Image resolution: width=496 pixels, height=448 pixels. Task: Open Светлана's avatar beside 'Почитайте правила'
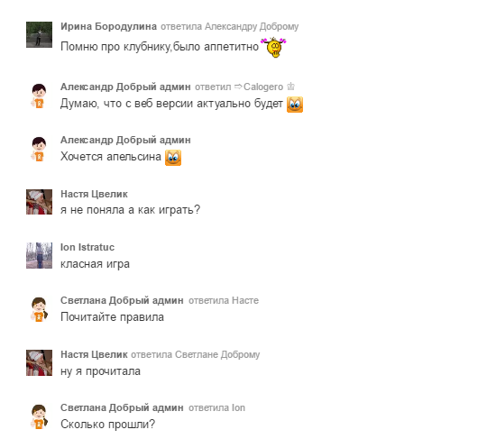pos(39,309)
